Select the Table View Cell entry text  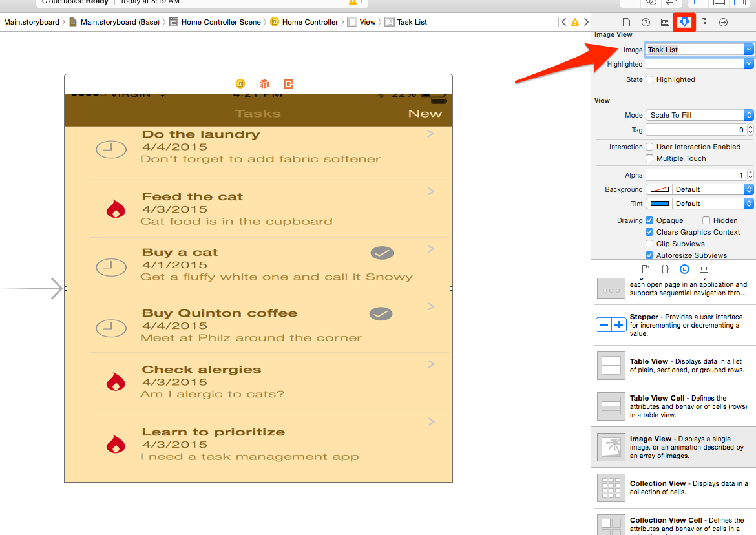pyautogui.click(x=689, y=406)
